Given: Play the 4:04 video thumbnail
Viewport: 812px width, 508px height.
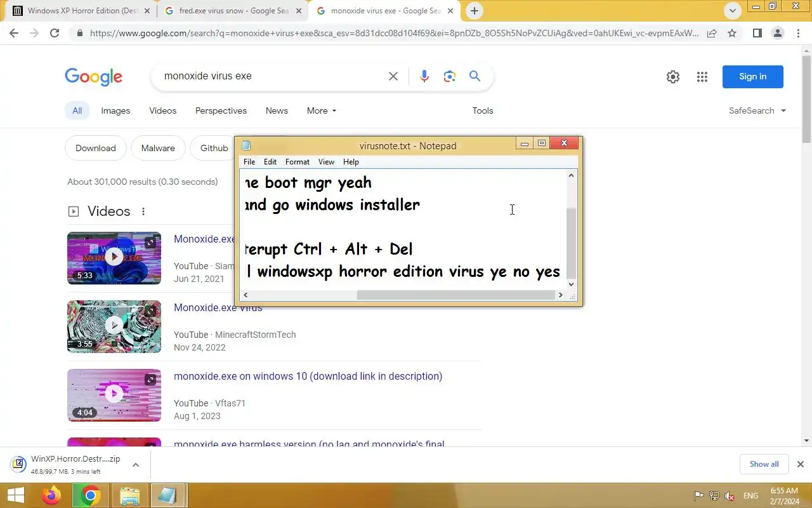Looking at the screenshot, I should [x=114, y=395].
